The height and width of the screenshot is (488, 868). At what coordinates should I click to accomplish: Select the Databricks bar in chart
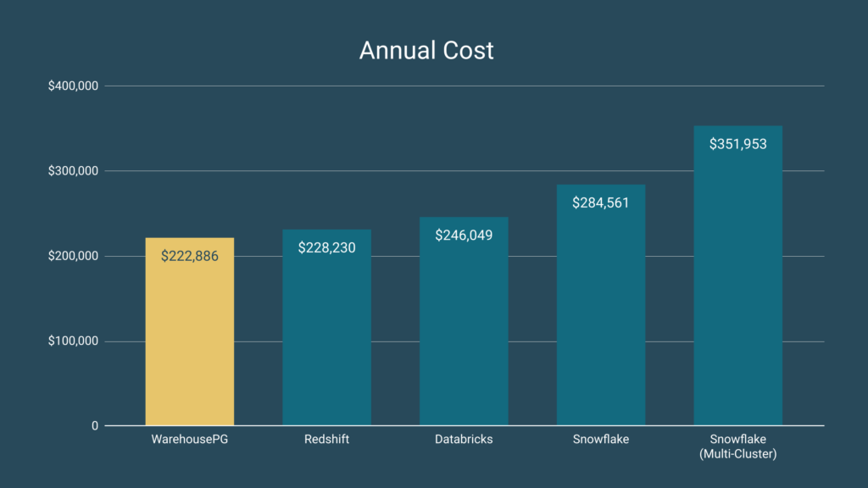[464, 339]
